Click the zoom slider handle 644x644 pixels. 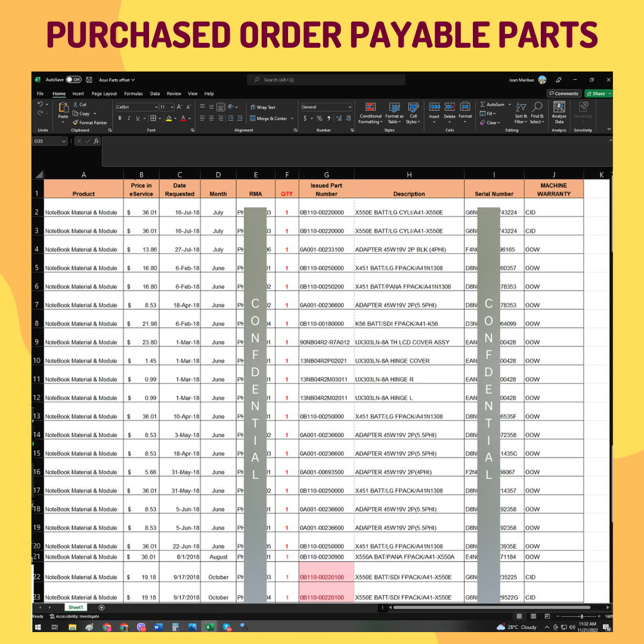(581, 617)
